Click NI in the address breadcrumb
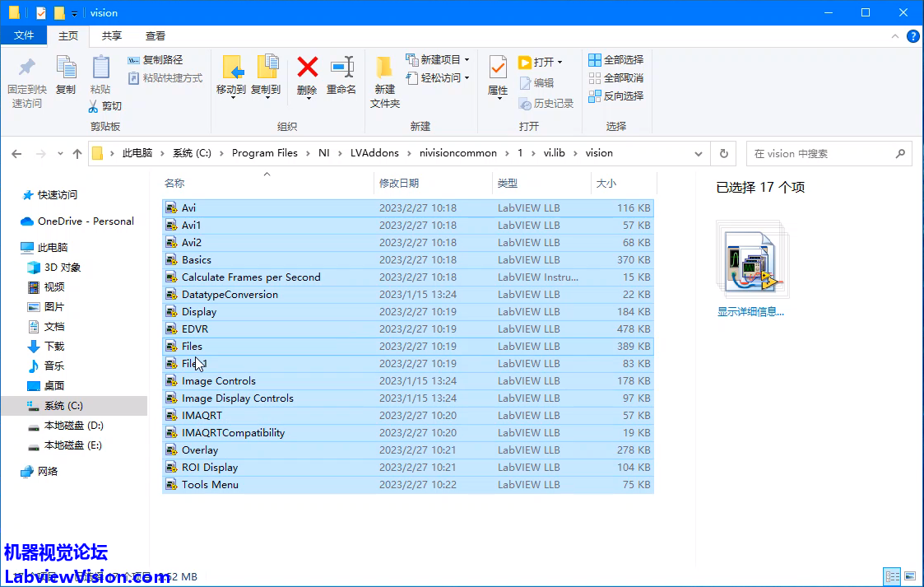924x587 pixels. (x=323, y=153)
